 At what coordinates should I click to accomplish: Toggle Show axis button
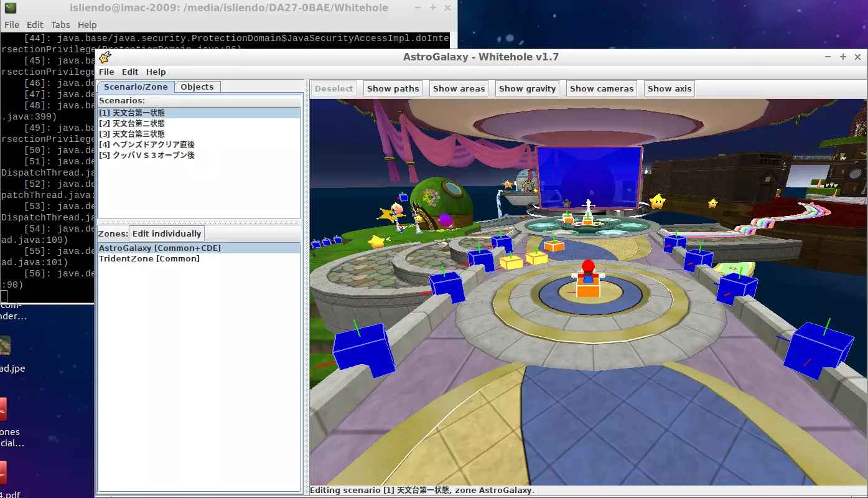(670, 88)
